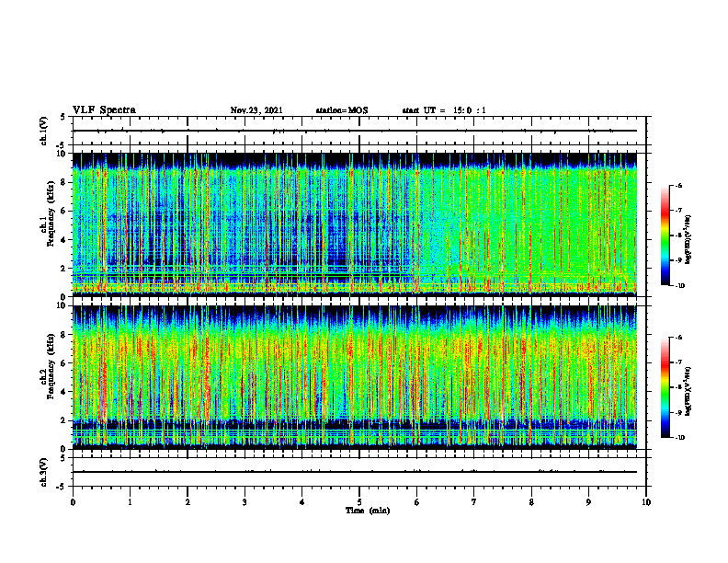Viewport: 728px width, 563px height.
Task: Click the 'ch.3(V)' axis label
Action: [x=43, y=472]
